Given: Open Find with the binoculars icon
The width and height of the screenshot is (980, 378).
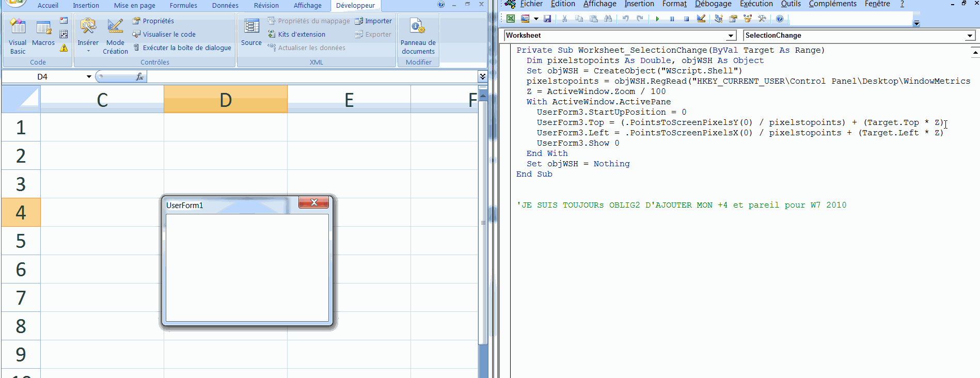Looking at the screenshot, I should tap(608, 19).
